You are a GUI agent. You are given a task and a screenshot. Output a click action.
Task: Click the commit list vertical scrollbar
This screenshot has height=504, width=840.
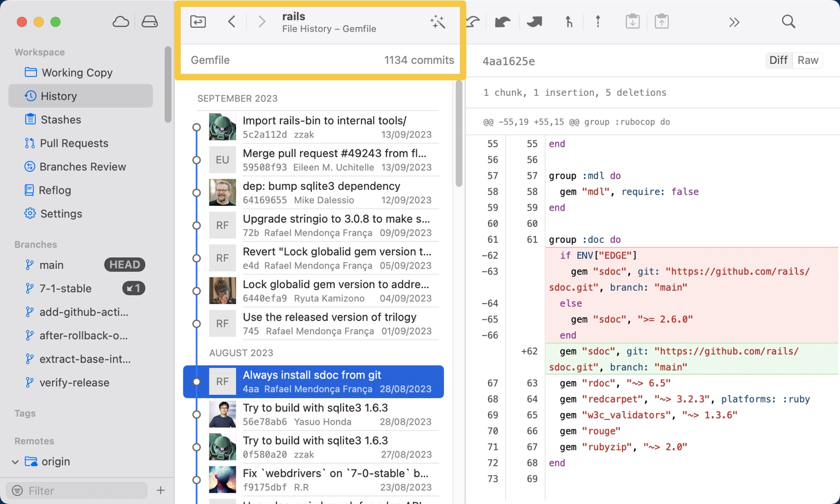459,134
